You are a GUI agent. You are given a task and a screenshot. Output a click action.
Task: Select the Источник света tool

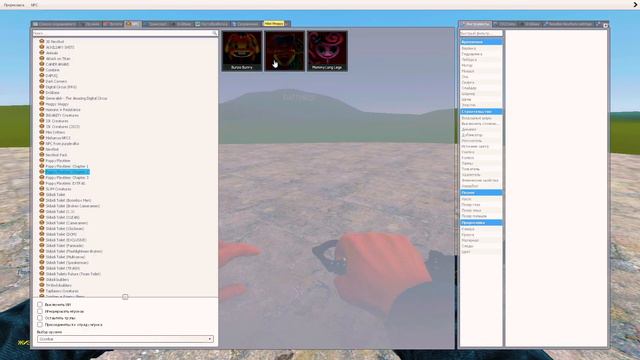point(481,146)
